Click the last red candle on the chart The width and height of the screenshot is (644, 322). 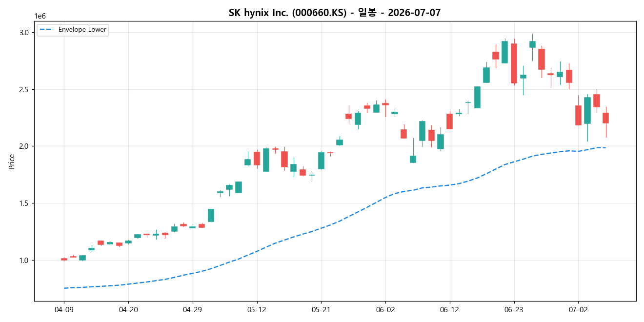tap(605, 118)
